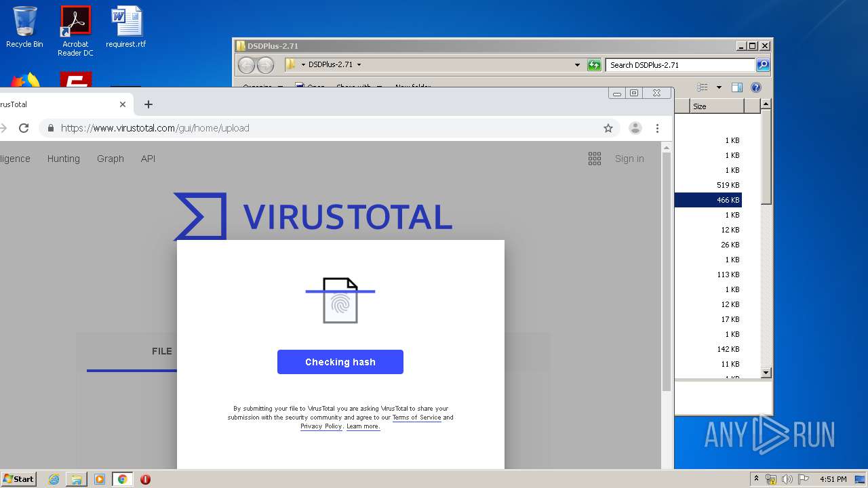Screen dimensions: 868x488
Task: Select the 113 KB file row
Action: click(708, 274)
